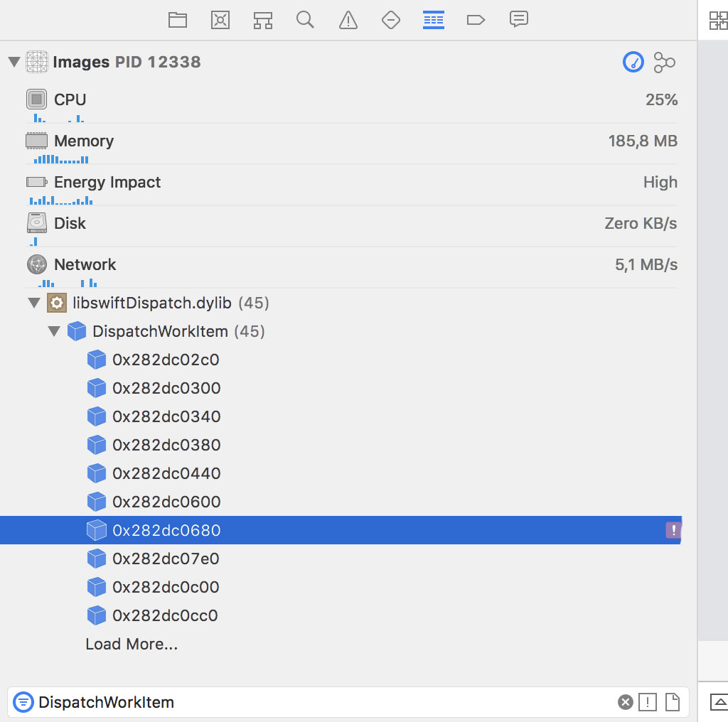The width and height of the screenshot is (728, 722).
Task: Open the Breakpoint navigator tag icon
Action: 476,20
